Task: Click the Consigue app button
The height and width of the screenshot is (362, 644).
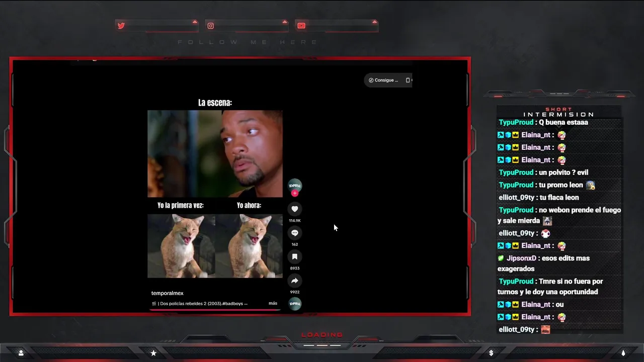Action: (x=383, y=80)
